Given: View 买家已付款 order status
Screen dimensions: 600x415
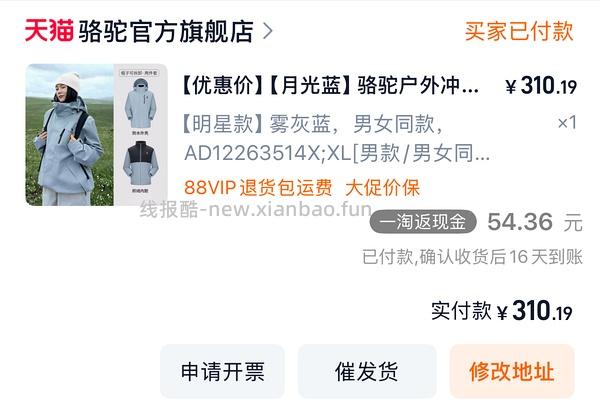Looking at the screenshot, I should tap(519, 31).
